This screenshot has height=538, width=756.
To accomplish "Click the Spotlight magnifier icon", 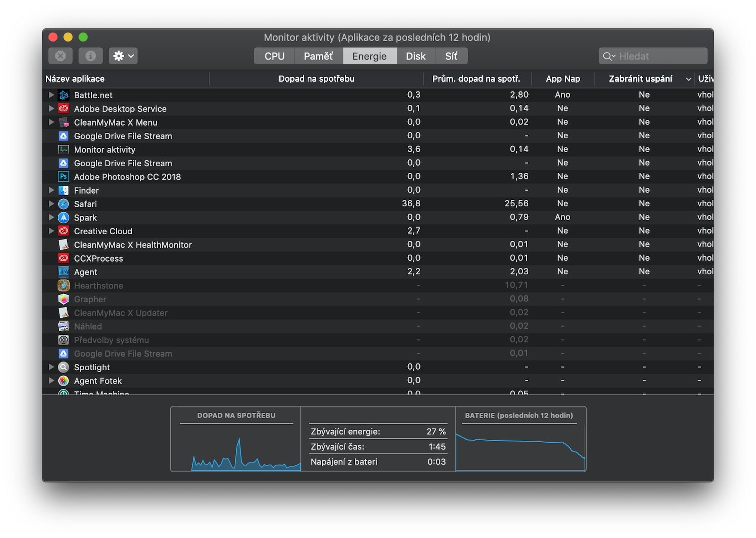I will 63,367.
